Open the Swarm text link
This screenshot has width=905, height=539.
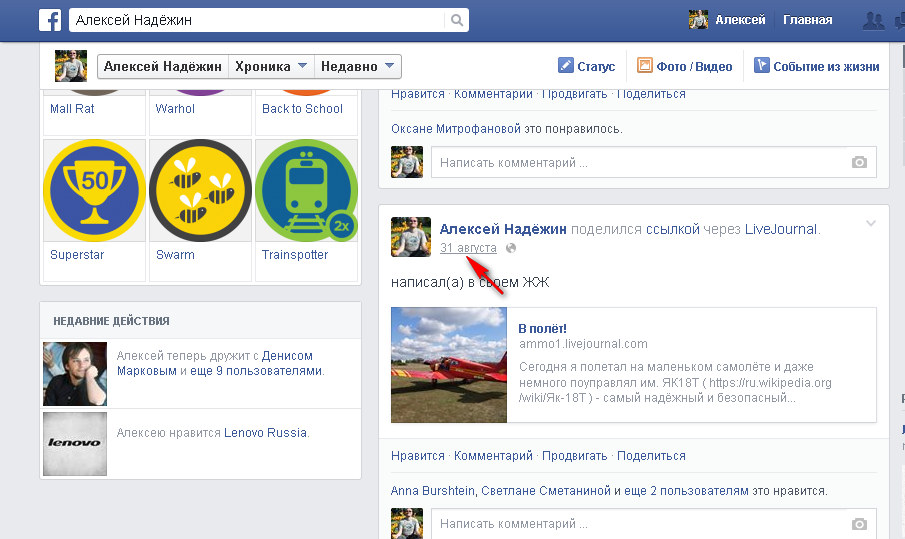(x=175, y=254)
